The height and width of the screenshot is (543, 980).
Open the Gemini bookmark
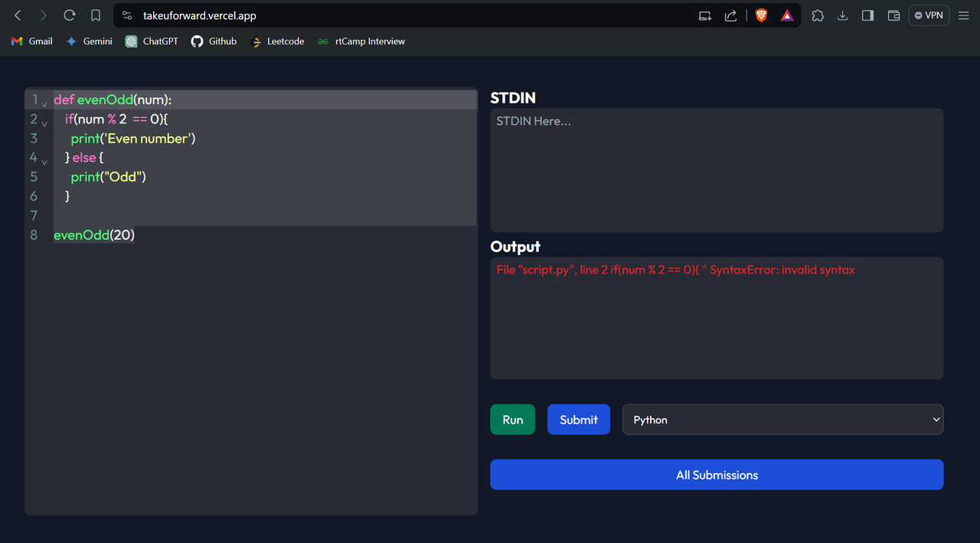pyautogui.click(x=90, y=41)
